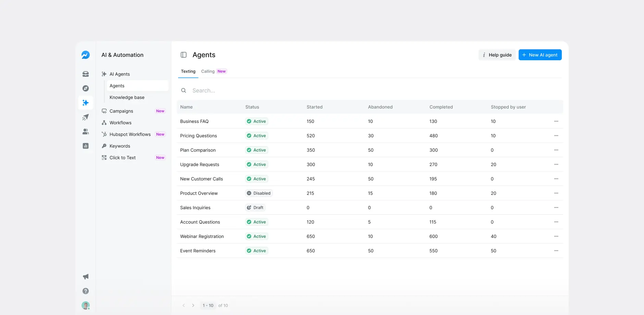The image size is (644, 315).
Task: Switch to the Calling tab
Action: (x=208, y=71)
